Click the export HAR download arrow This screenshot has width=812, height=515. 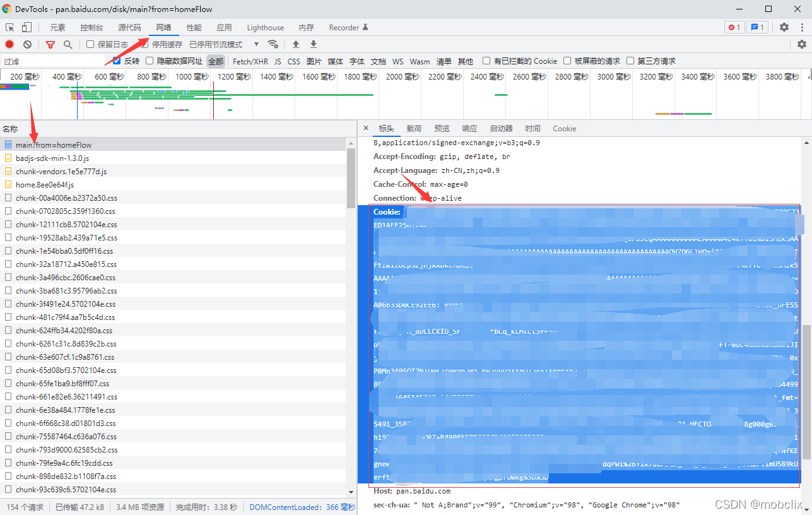click(x=314, y=44)
